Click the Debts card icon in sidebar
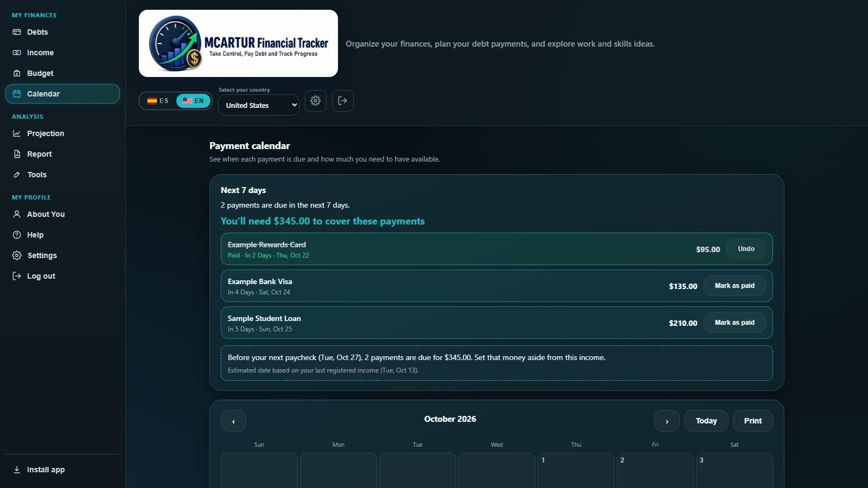This screenshot has width=868, height=488. pyautogui.click(x=17, y=32)
